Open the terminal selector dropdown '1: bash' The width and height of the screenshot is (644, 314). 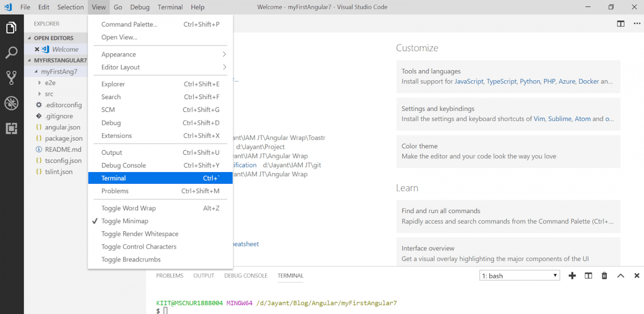[x=519, y=276]
